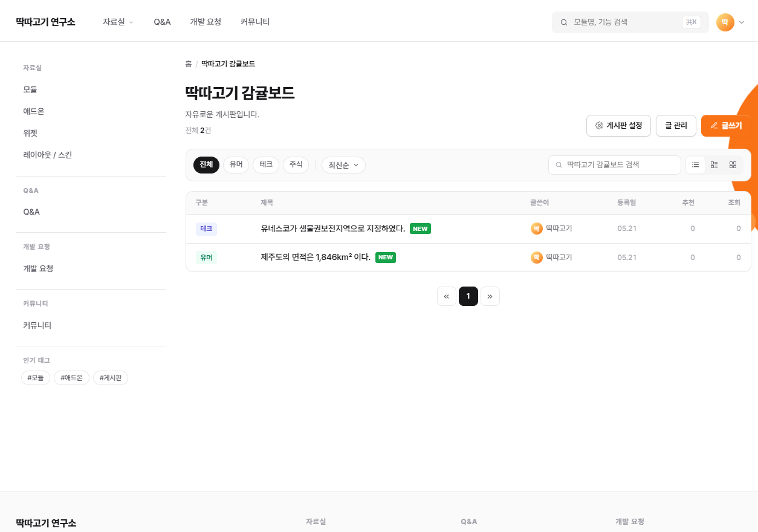Click the 구분 column header
This screenshot has width=758, height=532.
point(202,203)
